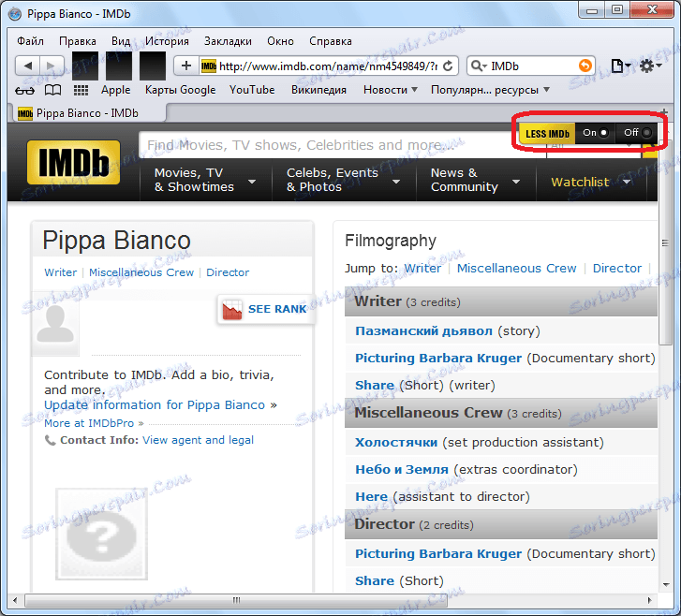Collapse the Director (2 credits) header
Screen dimensions: 681x616
click(501, 524)
